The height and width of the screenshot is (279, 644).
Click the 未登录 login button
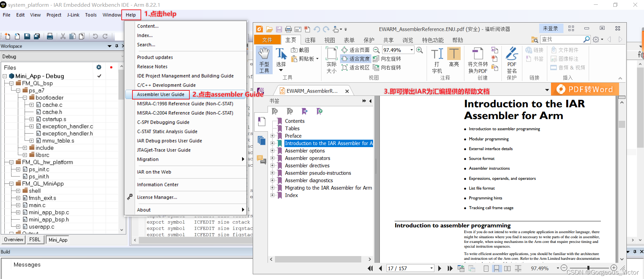click(x=550, y=29)
